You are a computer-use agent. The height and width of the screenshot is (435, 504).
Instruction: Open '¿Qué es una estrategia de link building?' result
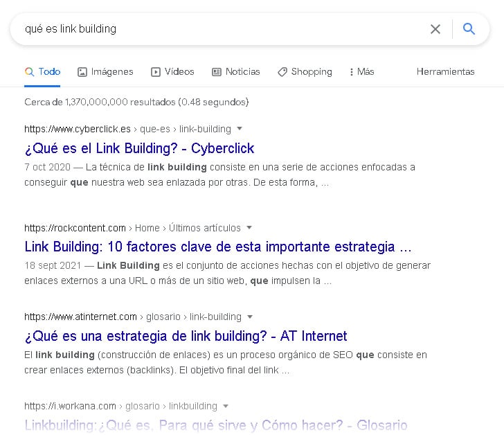click(186, 337)
